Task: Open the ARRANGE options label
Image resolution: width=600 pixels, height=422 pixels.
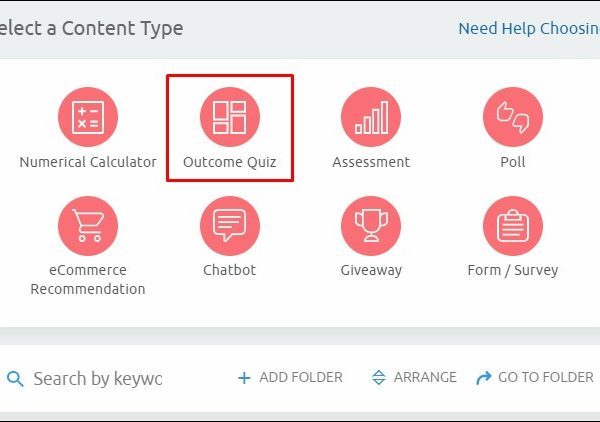Action: pyautogui.click(x=425, y=378)
